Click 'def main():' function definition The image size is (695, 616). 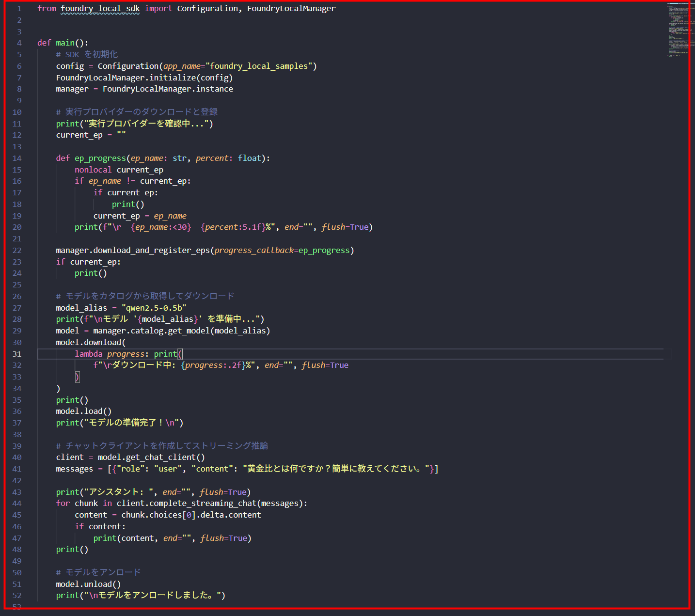[x=63, y=43]
